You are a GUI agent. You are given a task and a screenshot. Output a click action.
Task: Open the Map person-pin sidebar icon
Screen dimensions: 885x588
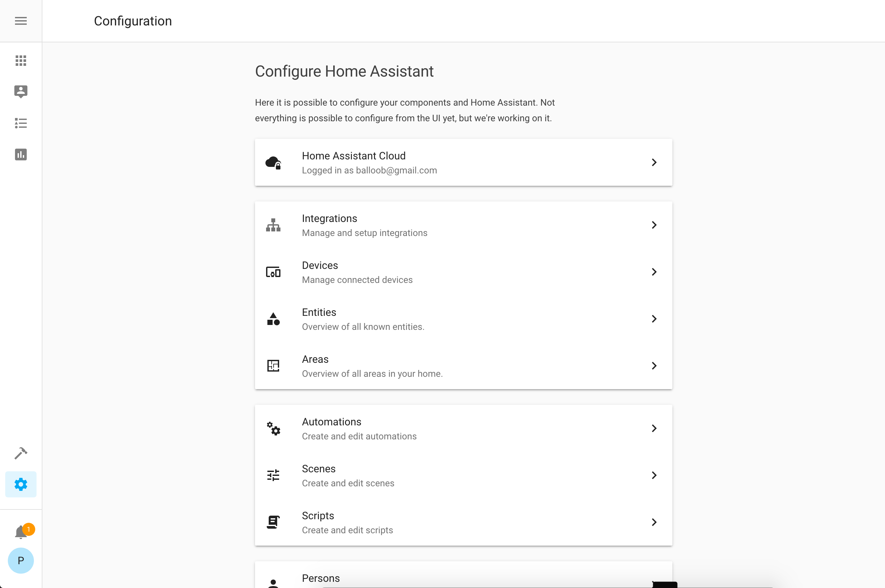(21, 92)
